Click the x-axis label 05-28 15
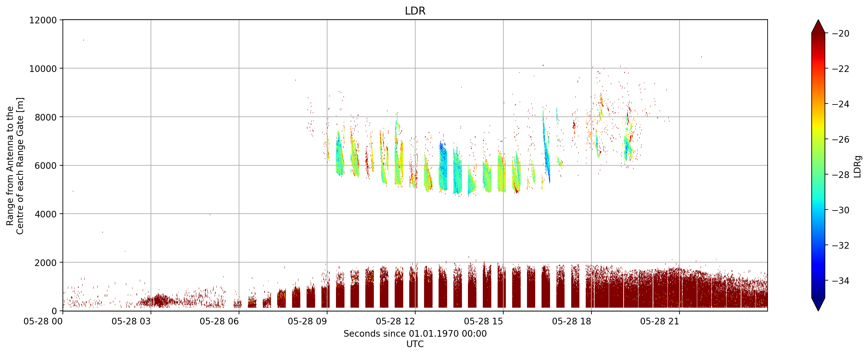The width and height of the screenshot is (868, 355). 483,321
